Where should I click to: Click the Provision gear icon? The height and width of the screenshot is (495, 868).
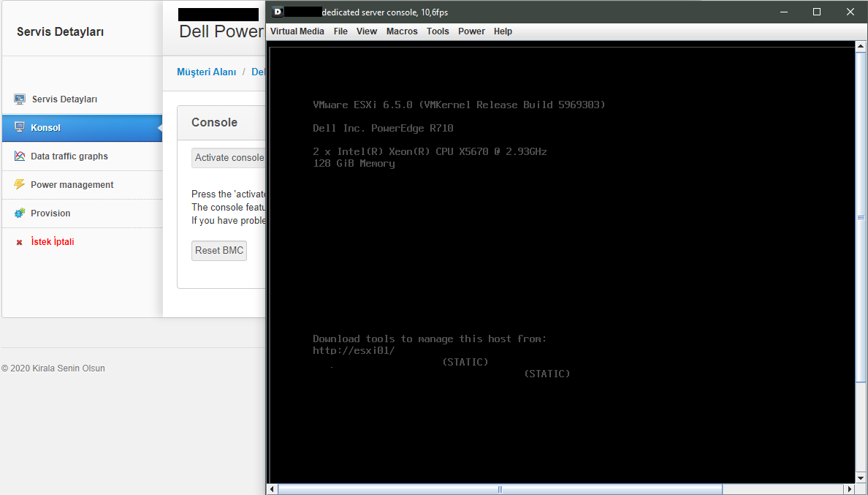[20, 214]
